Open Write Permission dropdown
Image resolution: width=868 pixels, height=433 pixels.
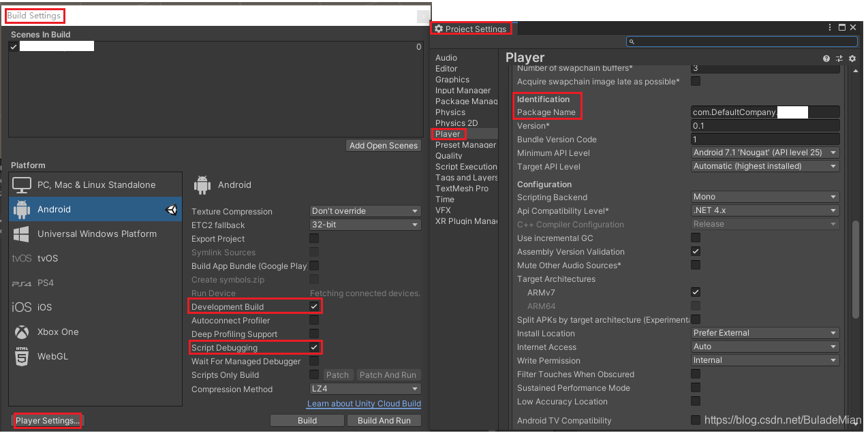(765, 360)
